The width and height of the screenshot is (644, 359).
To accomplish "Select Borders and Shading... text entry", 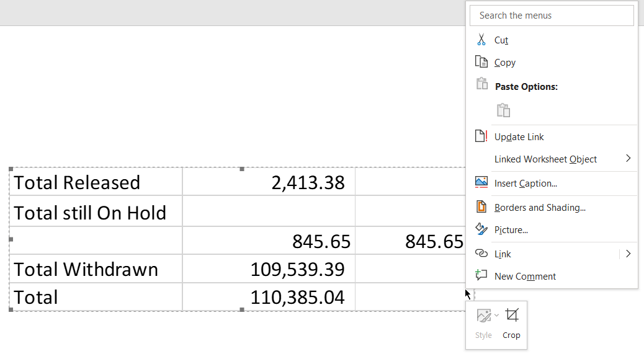I will click(540, 208).
